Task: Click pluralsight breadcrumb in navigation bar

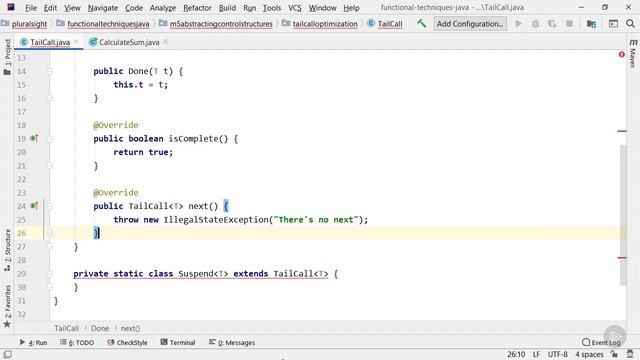Action: pos(29,24)
